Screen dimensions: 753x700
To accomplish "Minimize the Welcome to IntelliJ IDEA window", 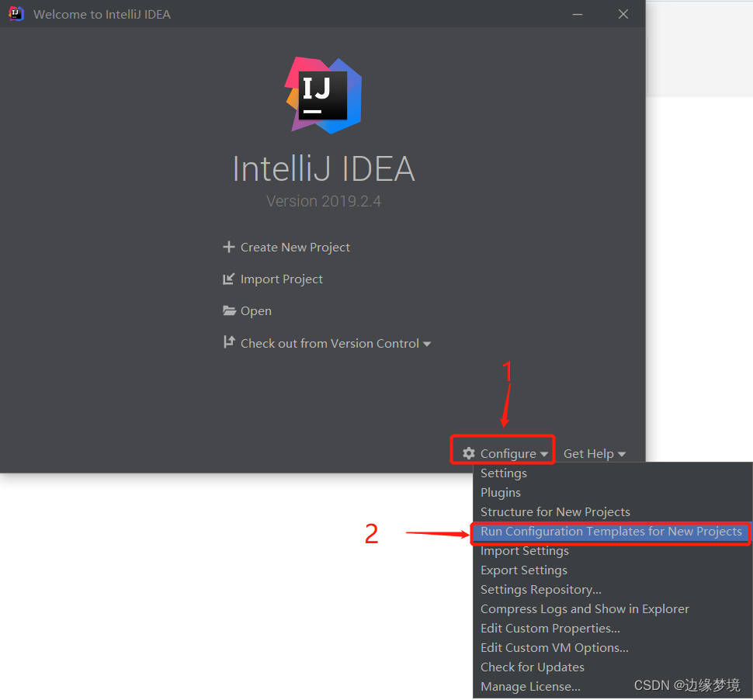I will (x=578, y=15).
